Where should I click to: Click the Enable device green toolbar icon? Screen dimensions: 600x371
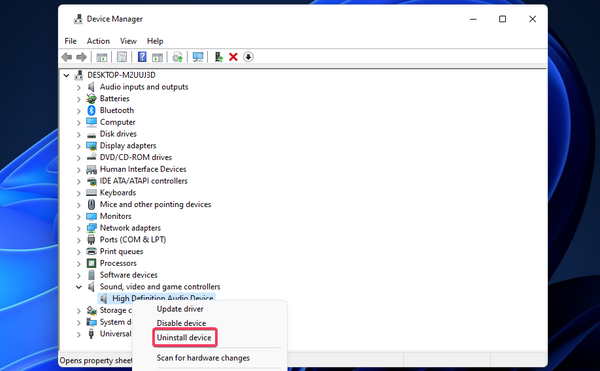218,57
